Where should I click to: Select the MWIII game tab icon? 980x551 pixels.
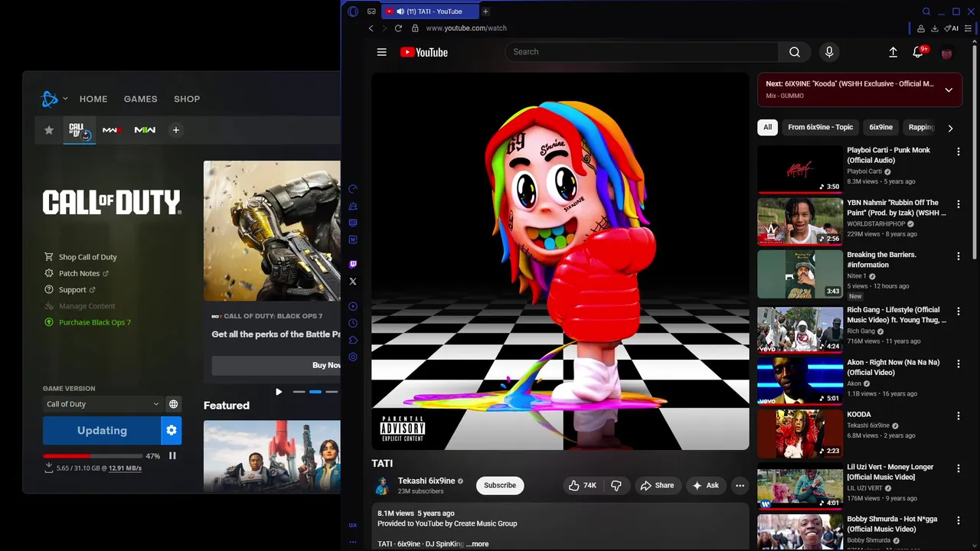(111, 130)
